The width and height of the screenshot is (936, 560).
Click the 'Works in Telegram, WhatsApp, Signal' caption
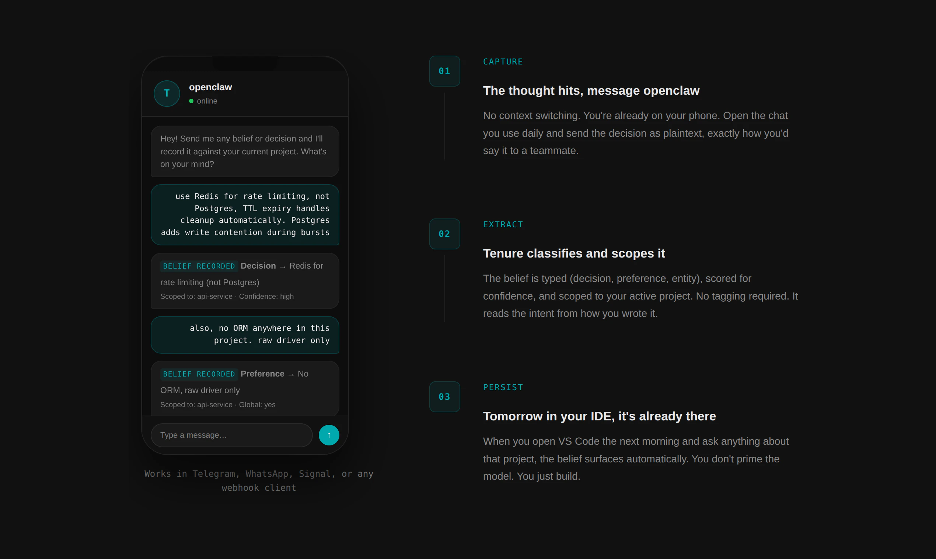(x=259, y=481)
